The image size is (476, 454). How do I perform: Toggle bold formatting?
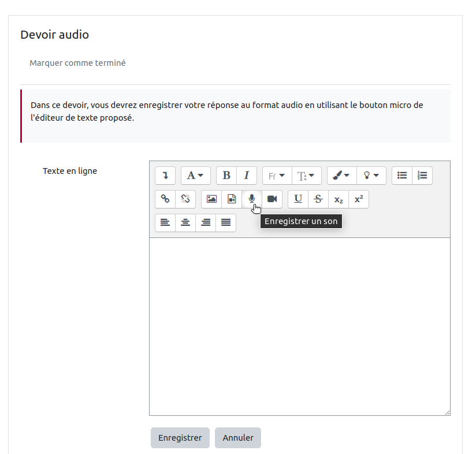[x=226, y=175]
